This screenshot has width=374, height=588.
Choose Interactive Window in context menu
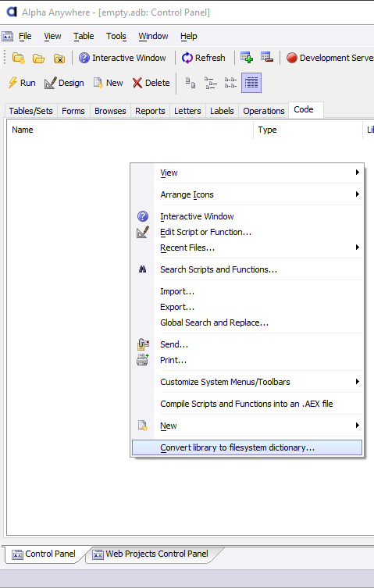tap(248, 216)
